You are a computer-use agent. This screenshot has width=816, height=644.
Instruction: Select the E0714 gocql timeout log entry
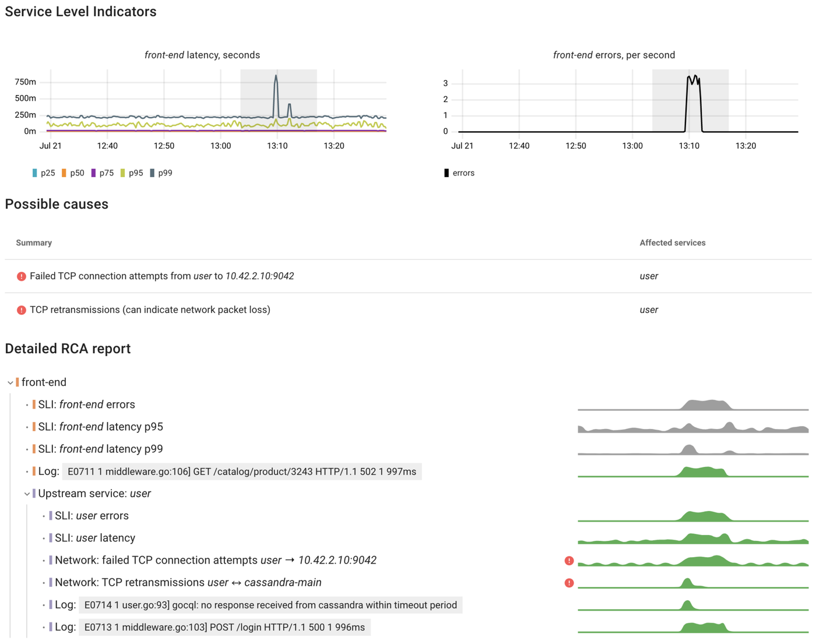tap(270, 605)
